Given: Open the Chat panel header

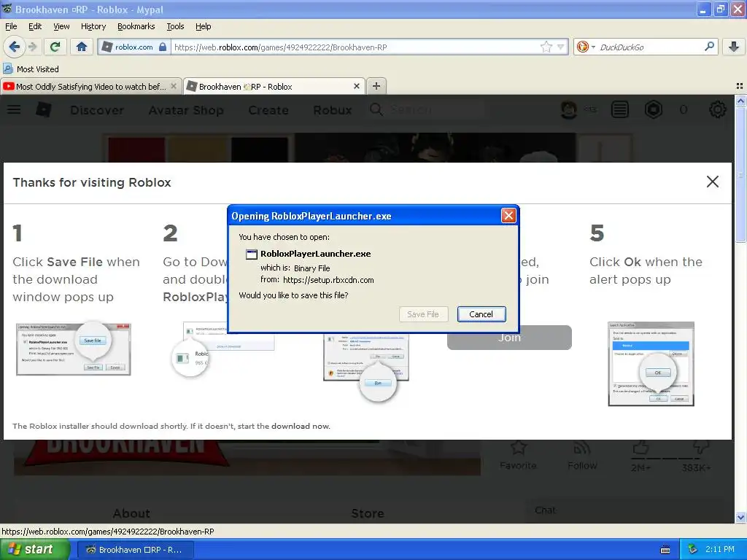Looking at the screenshot, I should 624,510.
